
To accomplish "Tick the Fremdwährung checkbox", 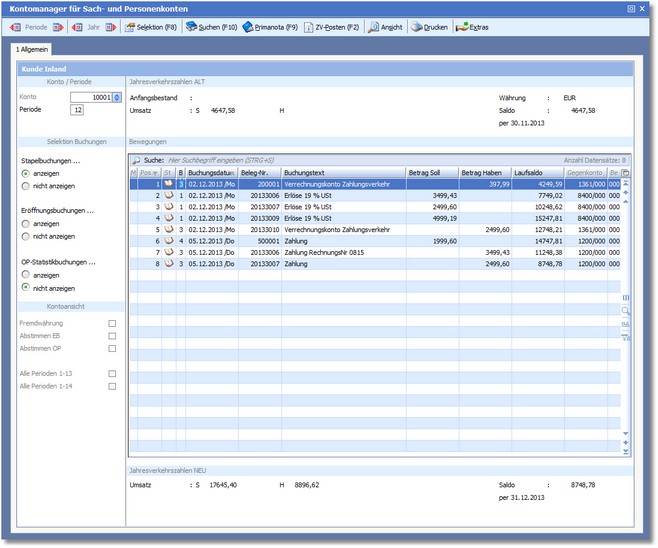I will click(x=112, y=323).
